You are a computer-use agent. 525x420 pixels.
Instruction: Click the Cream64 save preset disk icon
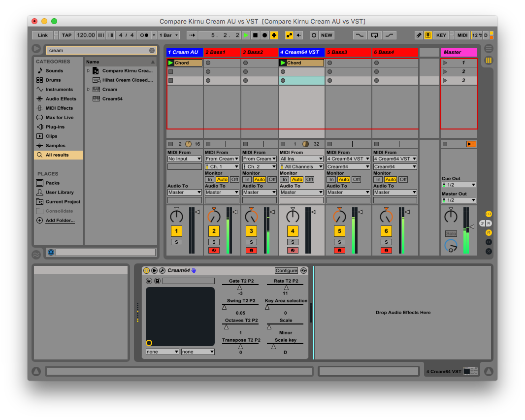click(157, 281)
